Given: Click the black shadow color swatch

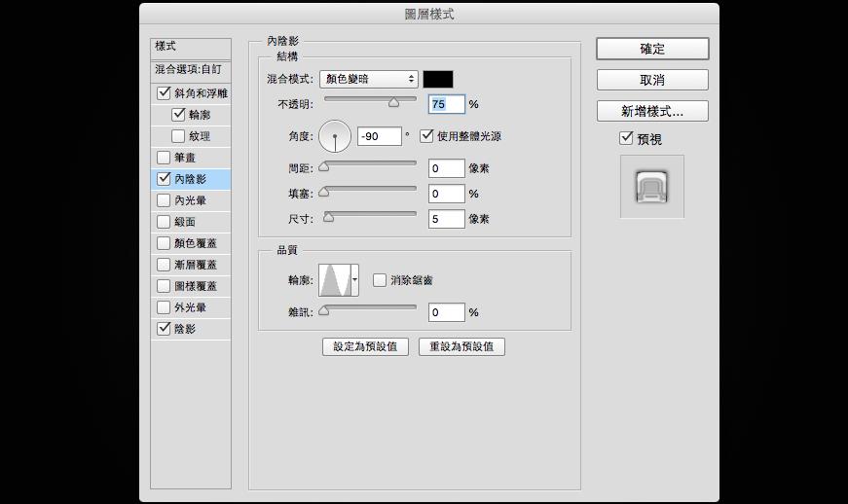Looking at the screenshot, I should click(438, 79).
